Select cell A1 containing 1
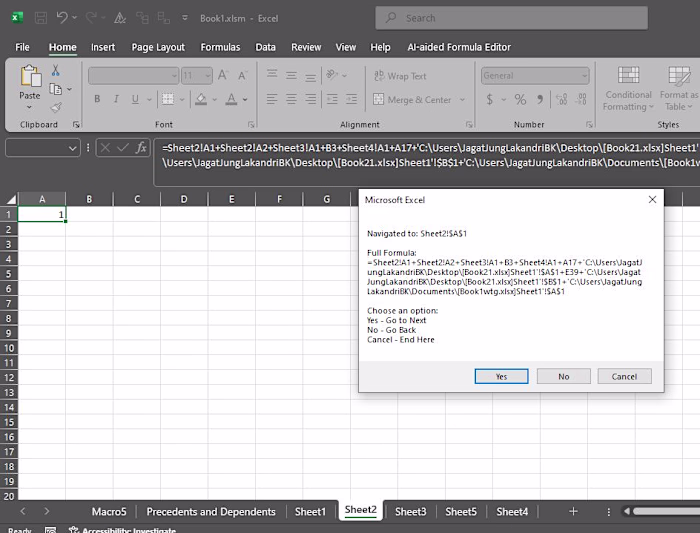Image resolution: width=700 pixels, height=533 pixels. [x=42, y=214]
